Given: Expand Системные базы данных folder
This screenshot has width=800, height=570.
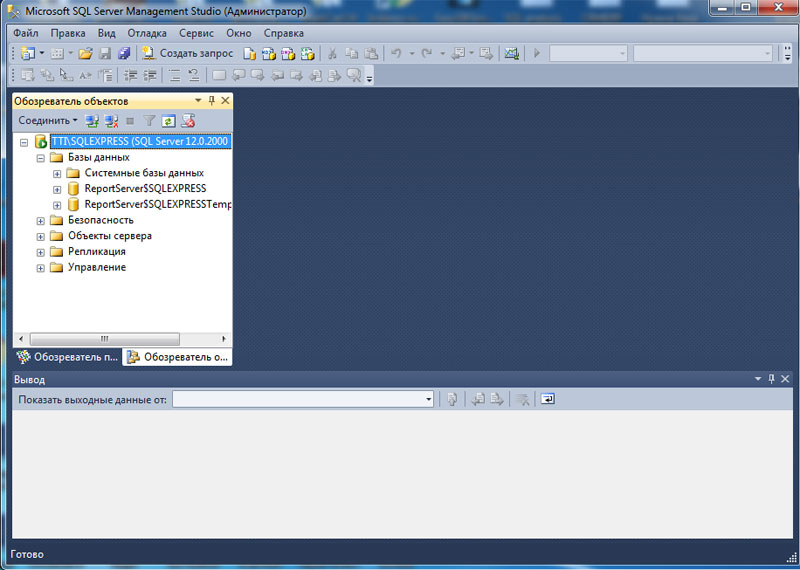Looking at the screenshot, I should tap(57, 174).
